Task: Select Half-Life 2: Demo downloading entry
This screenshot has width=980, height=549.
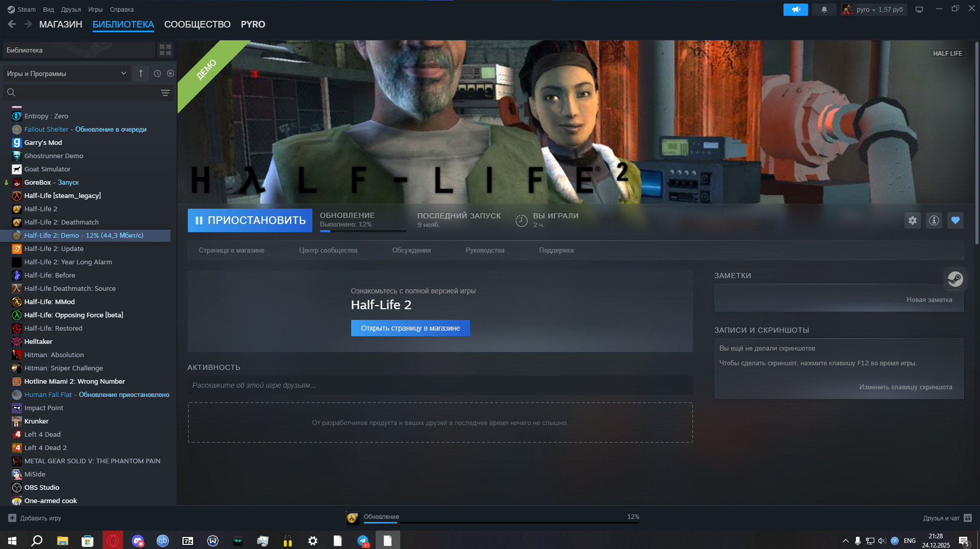Action: pyautogui.click(x=85, y=236)
